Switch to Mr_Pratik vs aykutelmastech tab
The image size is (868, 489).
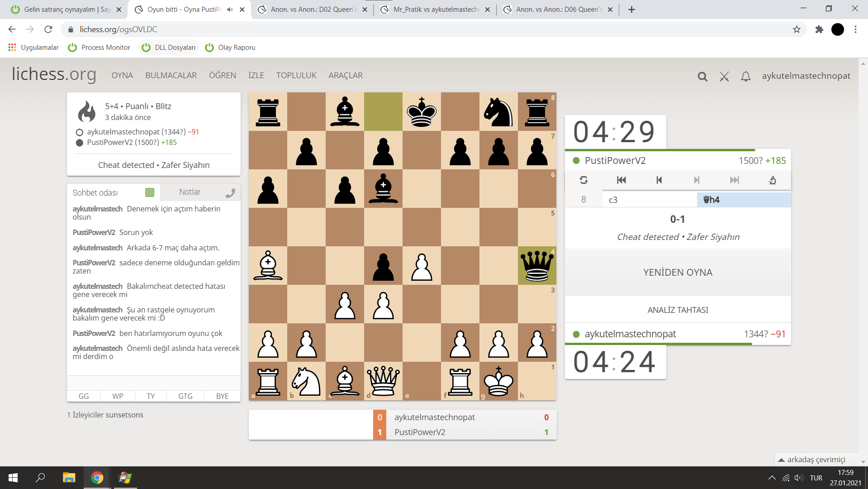tap(436, 10)
